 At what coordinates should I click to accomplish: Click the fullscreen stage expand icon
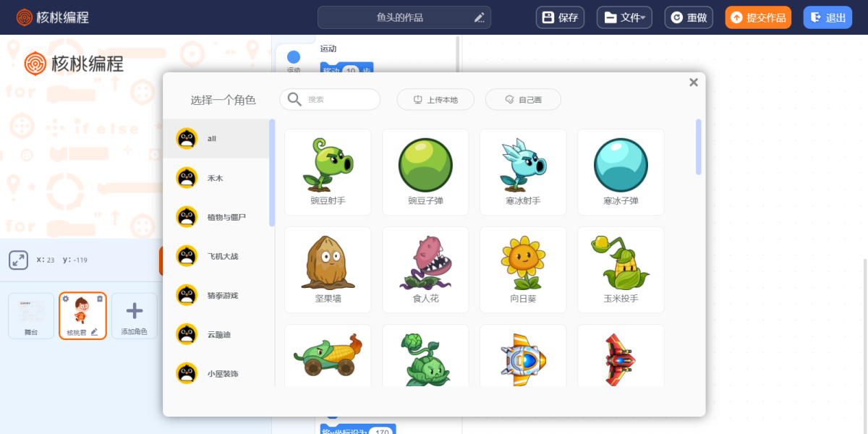pos(18,260)
